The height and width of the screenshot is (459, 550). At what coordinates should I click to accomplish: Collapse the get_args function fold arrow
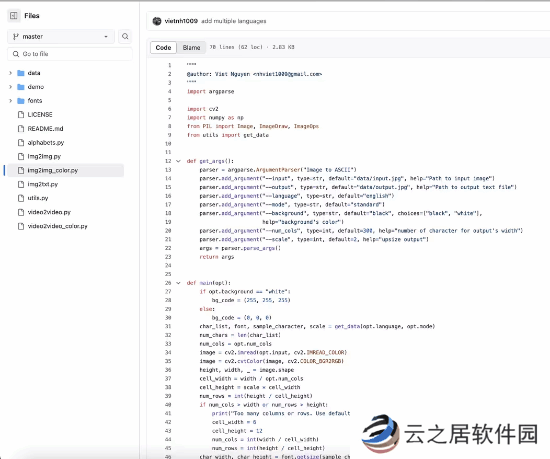pyautogui.click(x=178, y=161)
